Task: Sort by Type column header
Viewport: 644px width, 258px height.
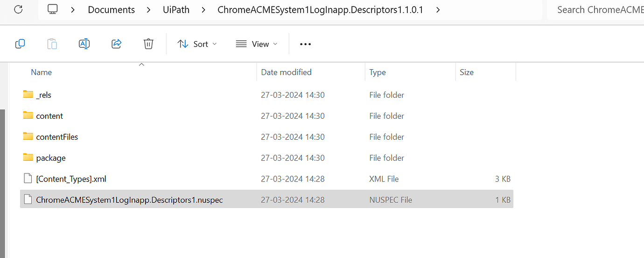Action: (x=377, y=72)
